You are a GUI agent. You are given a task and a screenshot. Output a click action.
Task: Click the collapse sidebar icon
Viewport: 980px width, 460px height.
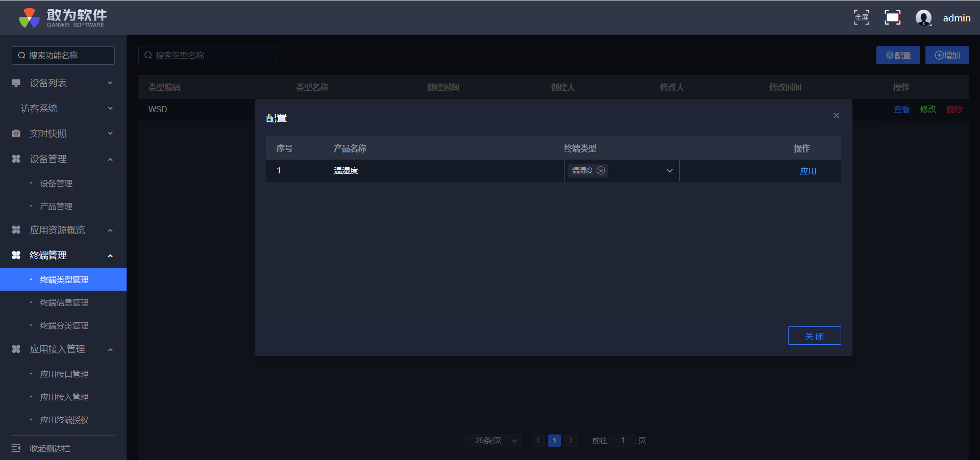coord(16,448)
